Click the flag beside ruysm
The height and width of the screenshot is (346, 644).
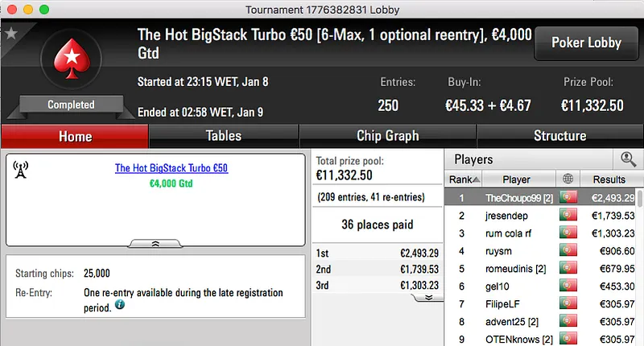pos(569,251)
